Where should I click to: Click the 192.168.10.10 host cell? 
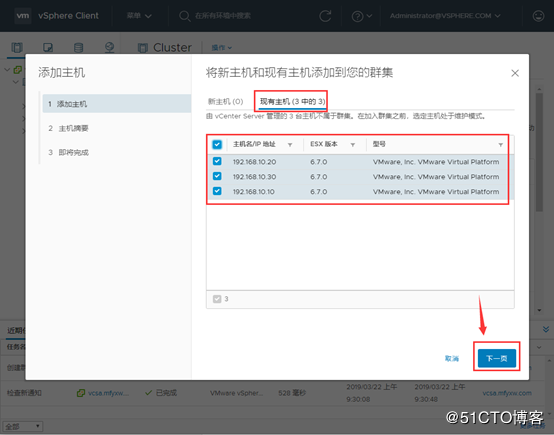pos(253,192)
